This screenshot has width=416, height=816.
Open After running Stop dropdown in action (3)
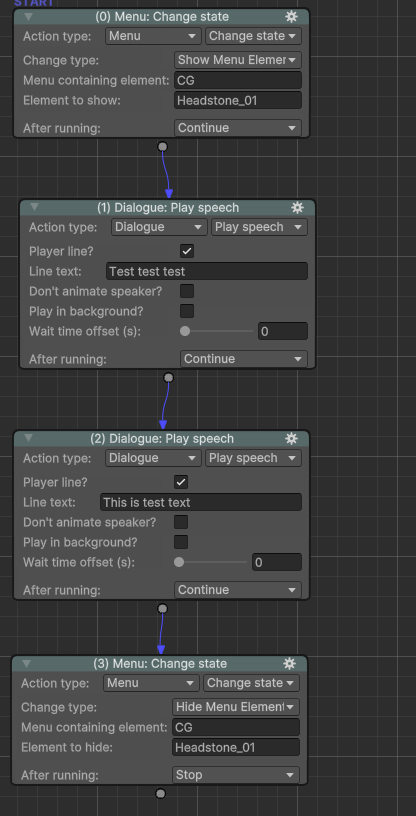[235, 775]
